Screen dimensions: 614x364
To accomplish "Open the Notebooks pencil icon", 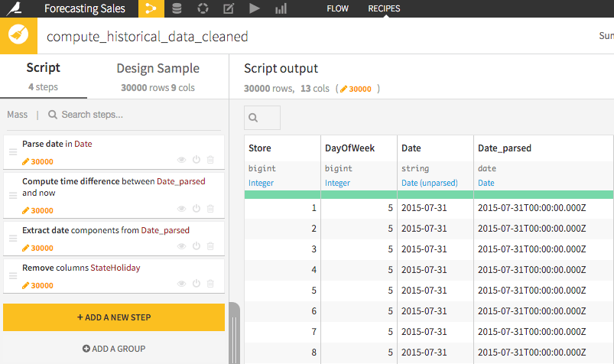I will pyautogui.click(x=229, y=8).
